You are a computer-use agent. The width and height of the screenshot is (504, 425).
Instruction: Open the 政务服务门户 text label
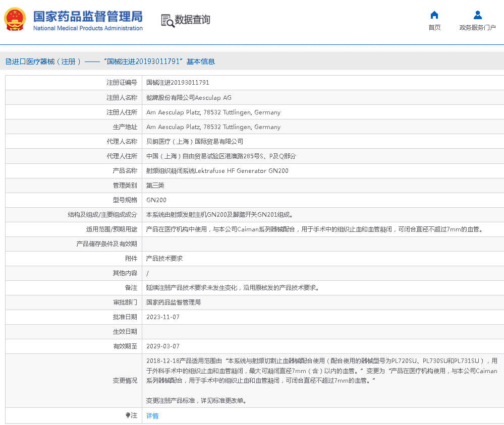477,28
